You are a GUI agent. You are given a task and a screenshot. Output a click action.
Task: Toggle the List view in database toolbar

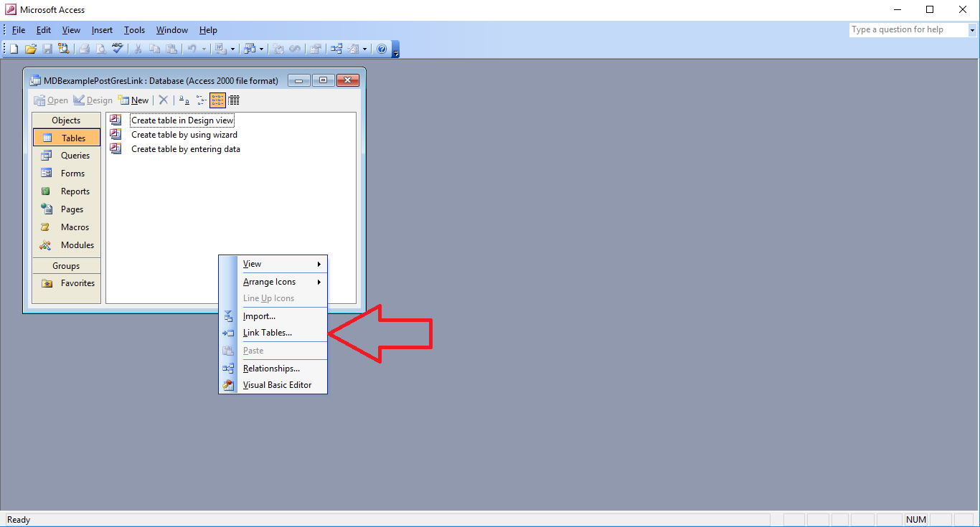click(x=217, y=100)
